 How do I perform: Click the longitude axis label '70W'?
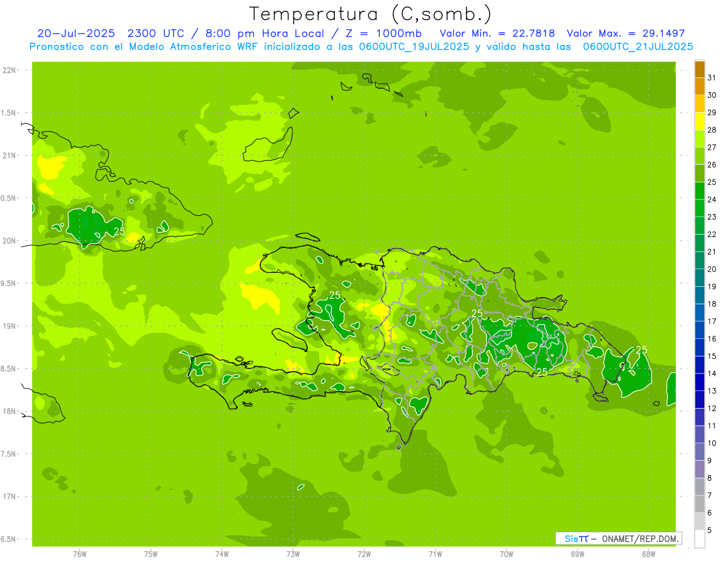(507, 554)
